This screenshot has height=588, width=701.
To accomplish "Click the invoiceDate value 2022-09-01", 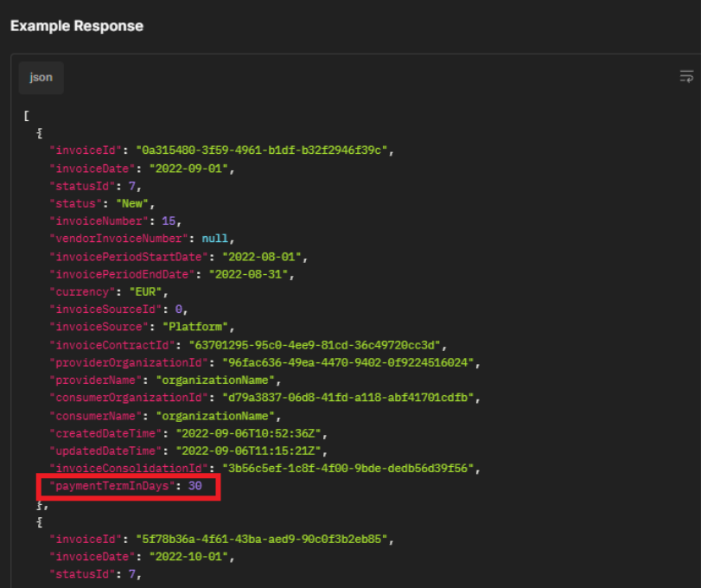I will pos(188,169).
